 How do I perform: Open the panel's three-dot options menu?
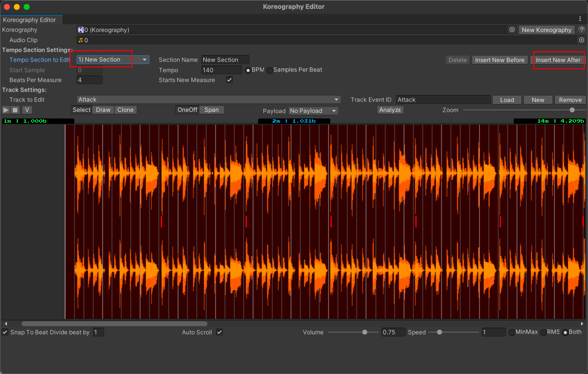(x=580, y=19)
